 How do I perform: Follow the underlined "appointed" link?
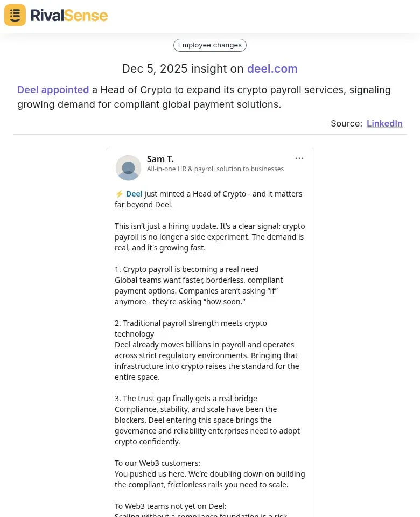[x=65, y=89]
